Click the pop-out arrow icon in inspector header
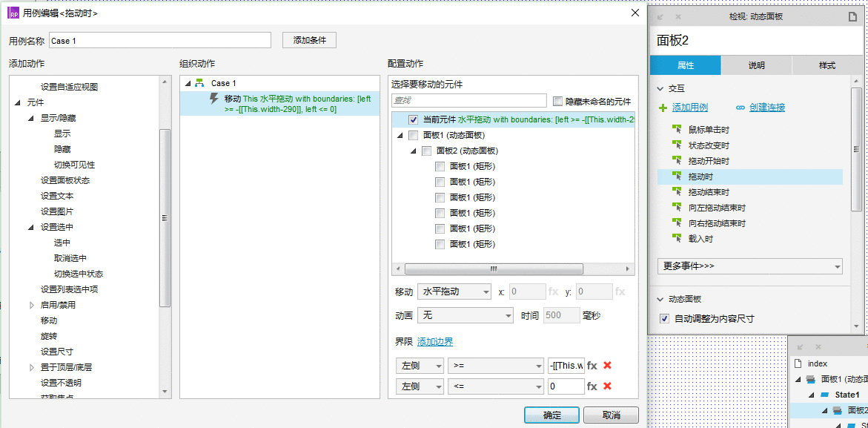 pyautogui.click(x=660, y=17)
